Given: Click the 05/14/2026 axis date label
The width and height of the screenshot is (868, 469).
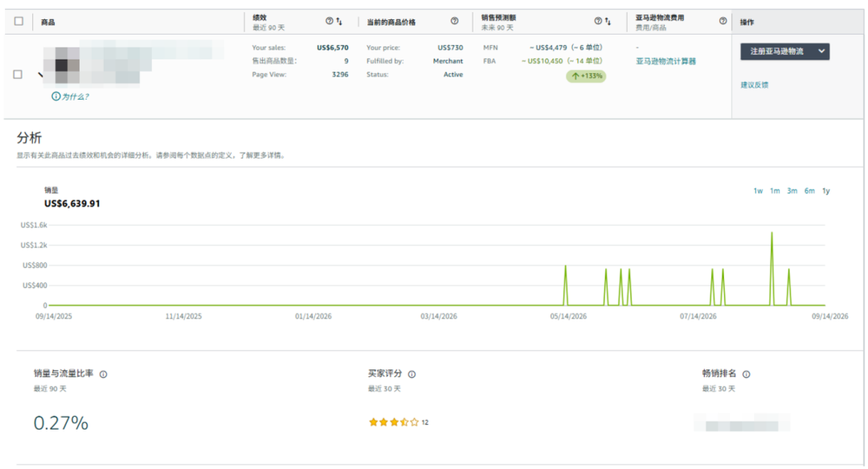Looking at the screenshot, I should coord(568,316).
